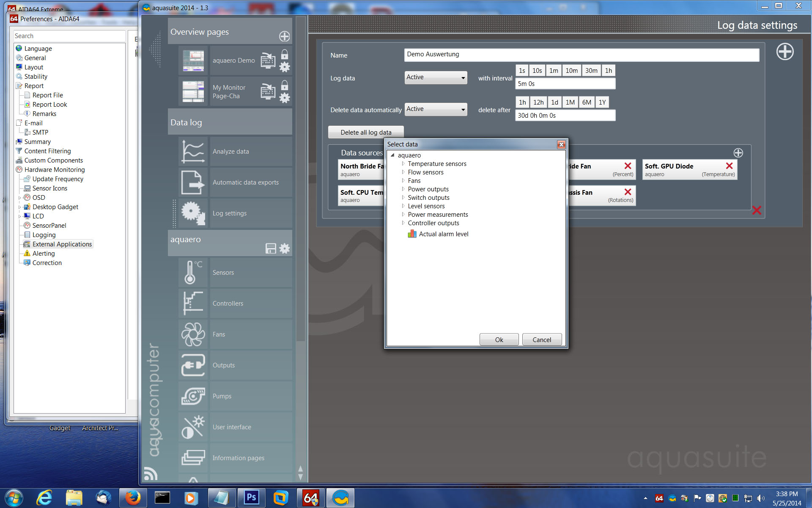Click the Name input field
The image size is (812, 508).
pos(581,55)
